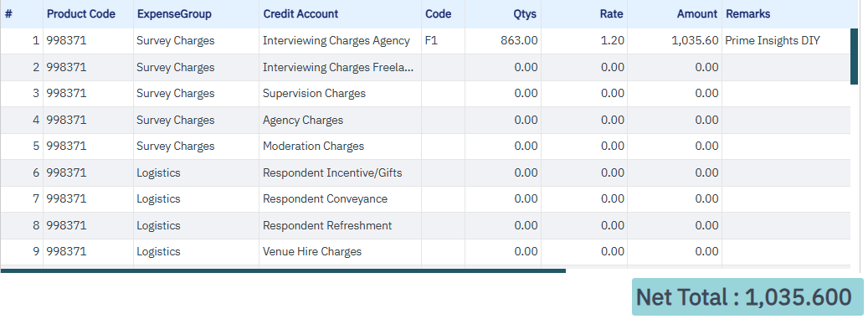The image size is (868, 319).
Task: Click the Amount column header
Action: [x=675, y=14]
